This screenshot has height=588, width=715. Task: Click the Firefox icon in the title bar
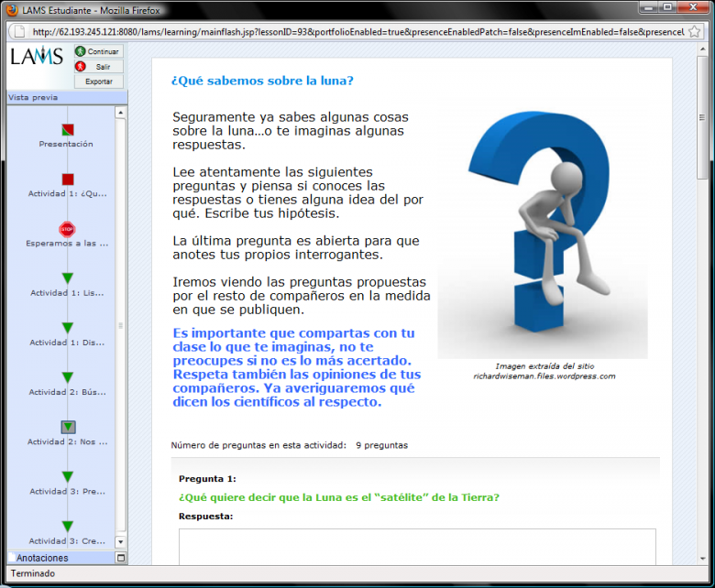coord(13,10)
